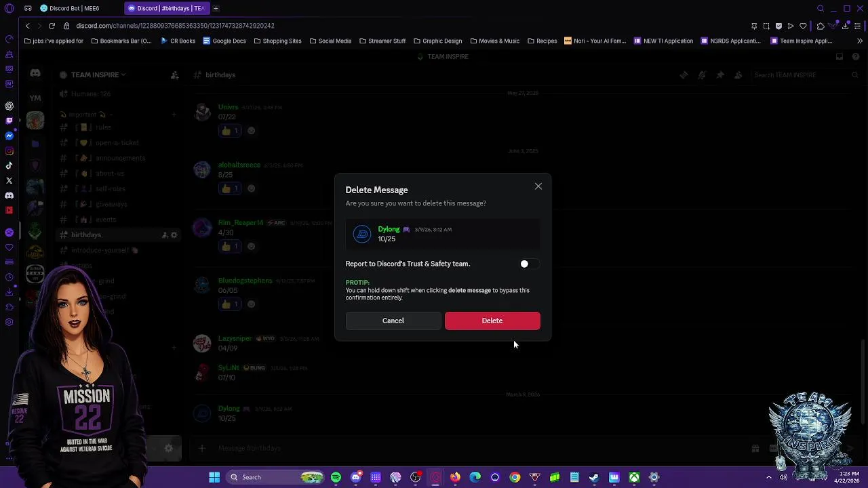Open the extensions cube icon
The image size is (868, 488).
pyautogui.click(x=821, y=26)
